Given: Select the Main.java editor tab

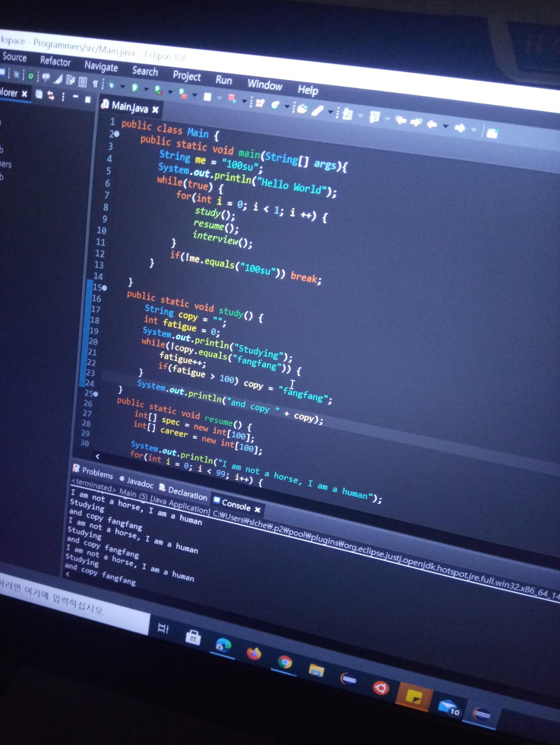Looking at the screenshot, I should 130,107.
